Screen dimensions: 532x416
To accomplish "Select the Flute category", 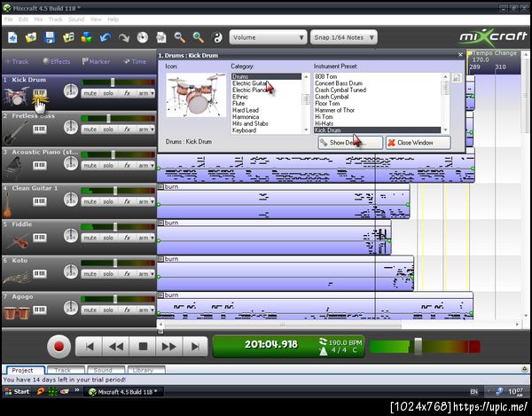I will pos(239,103).
